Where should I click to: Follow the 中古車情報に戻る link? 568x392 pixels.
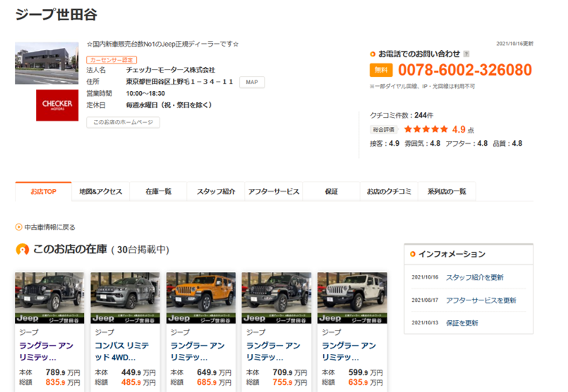click(x=49, y=227)
